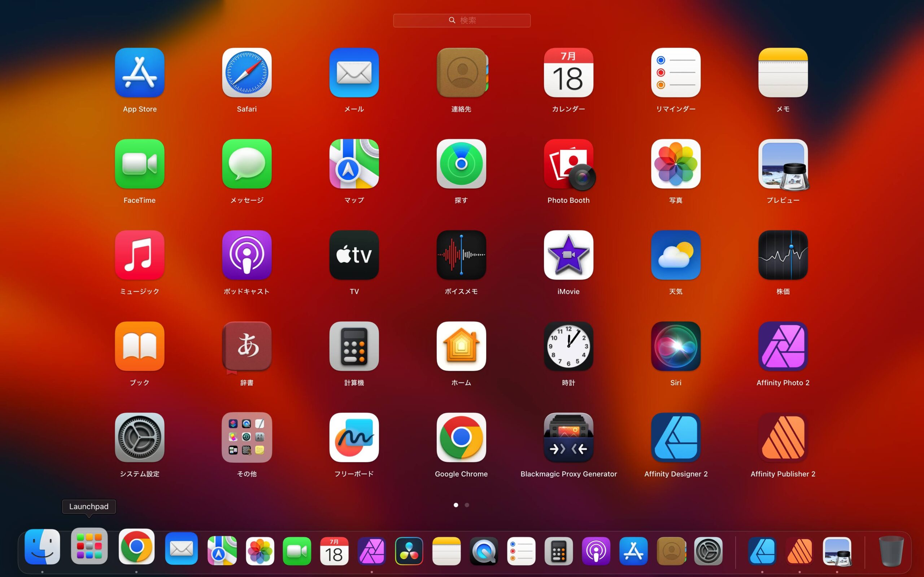The height and width of the screenshot is (577, 924).
Task: Switch to the second Launchpad page dot
Action: [x=467, y=505]
